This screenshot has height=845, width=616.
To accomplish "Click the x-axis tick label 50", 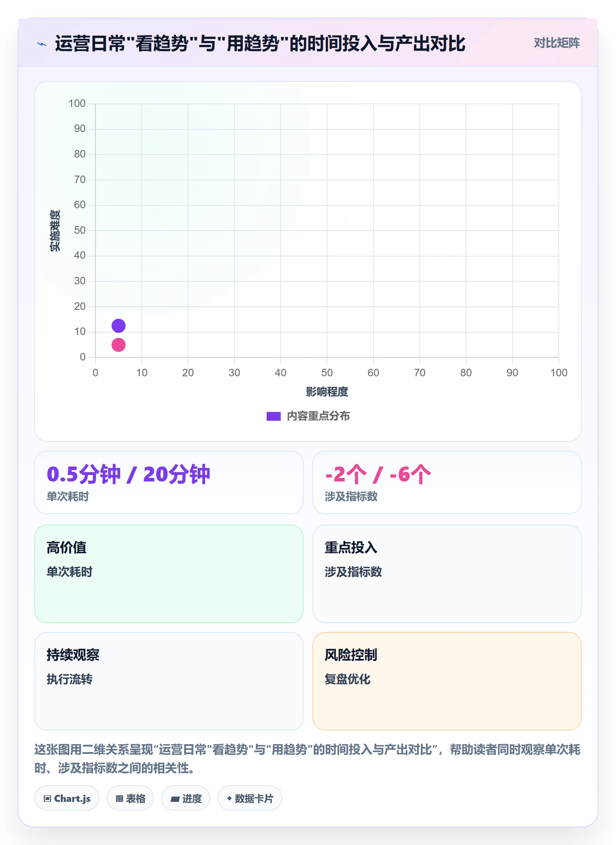I will click(327, 373).
